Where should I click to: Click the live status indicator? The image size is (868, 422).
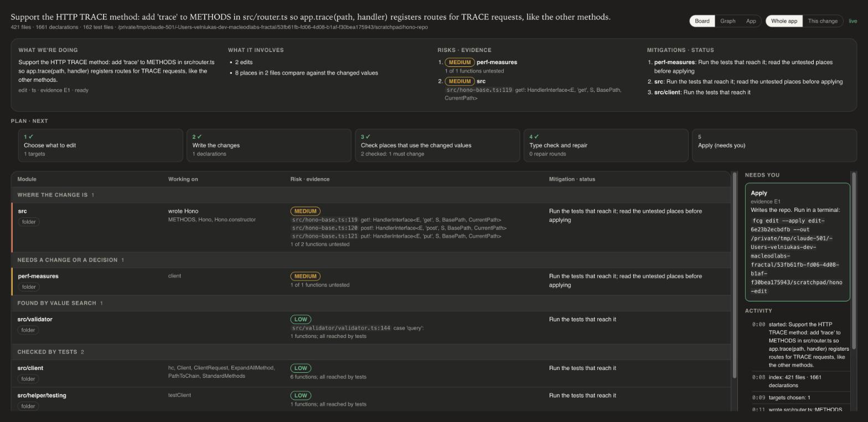(852, 21)
